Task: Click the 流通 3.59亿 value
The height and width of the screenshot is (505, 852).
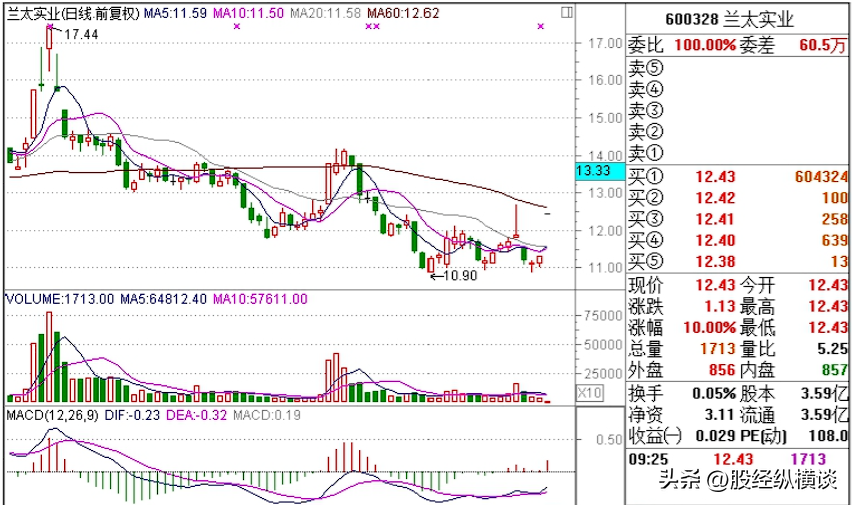Action: (x=824, y=415)
